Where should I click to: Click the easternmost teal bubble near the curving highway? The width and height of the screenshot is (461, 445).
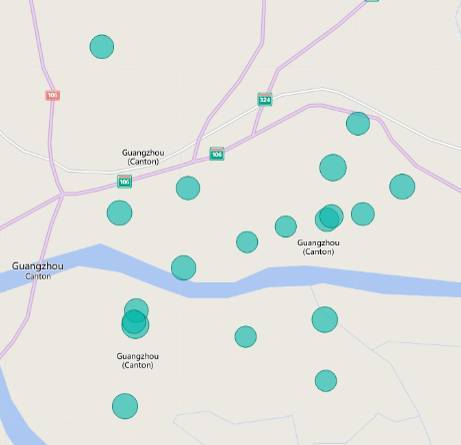(x=402, y=187)
